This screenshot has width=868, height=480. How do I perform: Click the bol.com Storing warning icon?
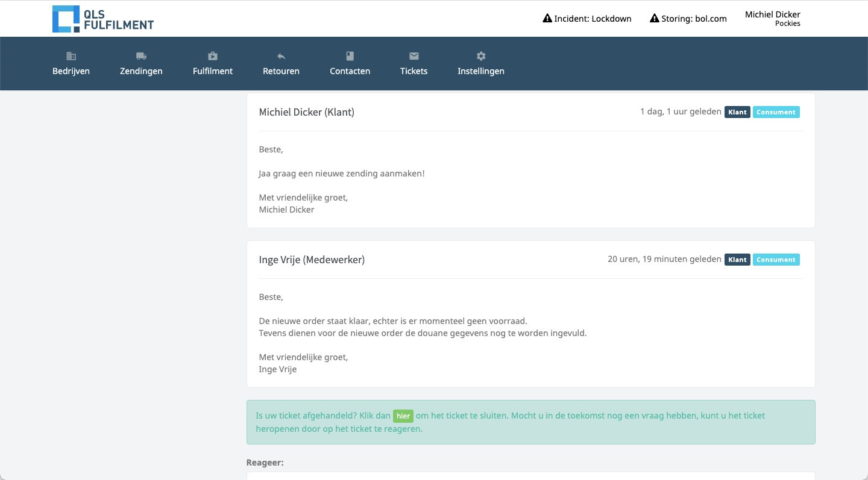[x=654, y=19]
